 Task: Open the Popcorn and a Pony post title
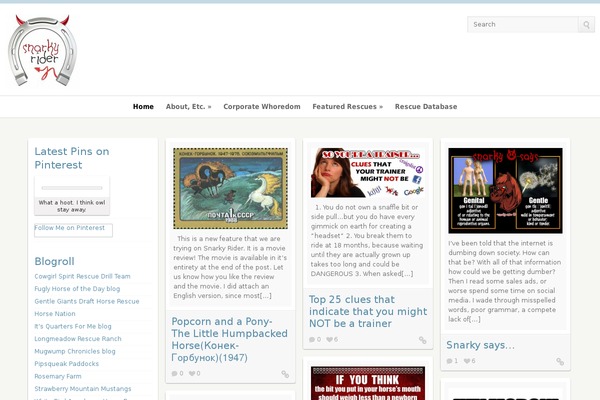click(x=230, y=340)
